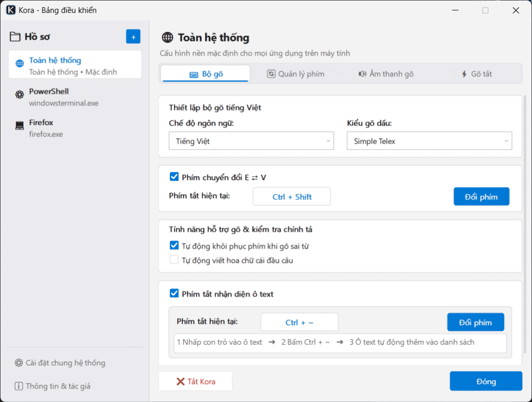The width and height of the screenshot is (532, 402).
Task: Select the Firefox profile
Action: coord(75,128)
